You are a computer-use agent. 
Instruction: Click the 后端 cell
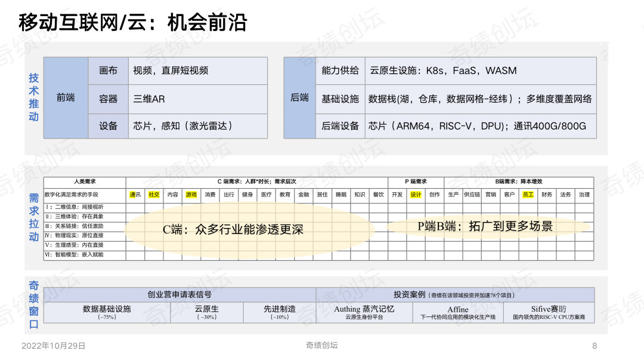299,97
